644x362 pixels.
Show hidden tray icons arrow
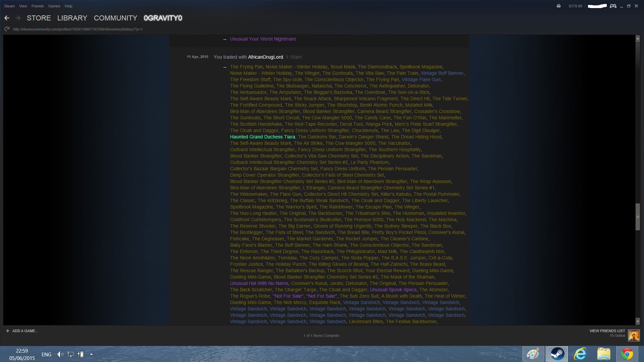coord(91,354)
